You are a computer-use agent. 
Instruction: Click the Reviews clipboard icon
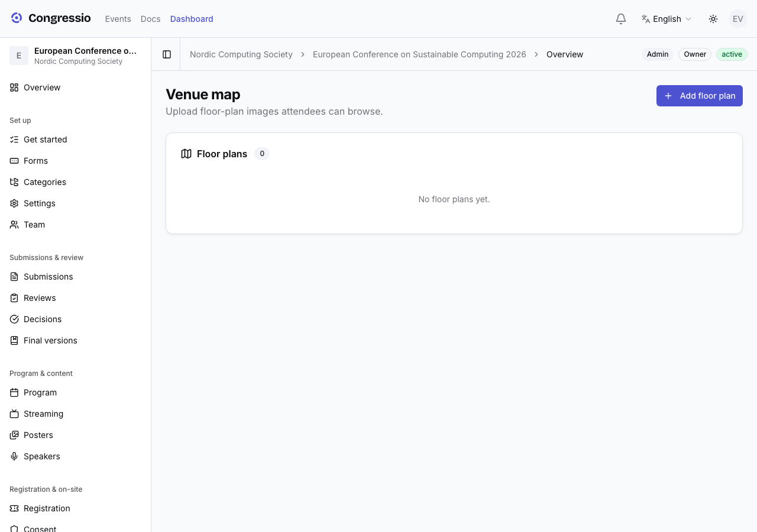[14, 298]
